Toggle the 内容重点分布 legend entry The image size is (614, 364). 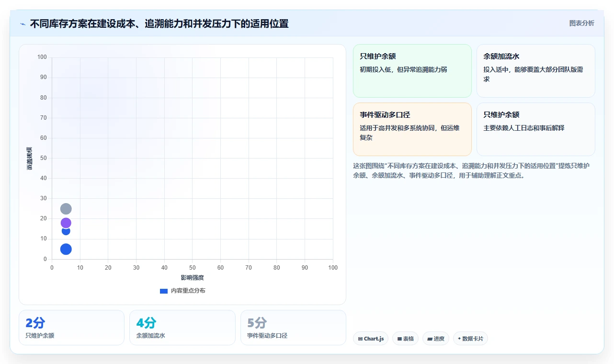tap(182, 291)
